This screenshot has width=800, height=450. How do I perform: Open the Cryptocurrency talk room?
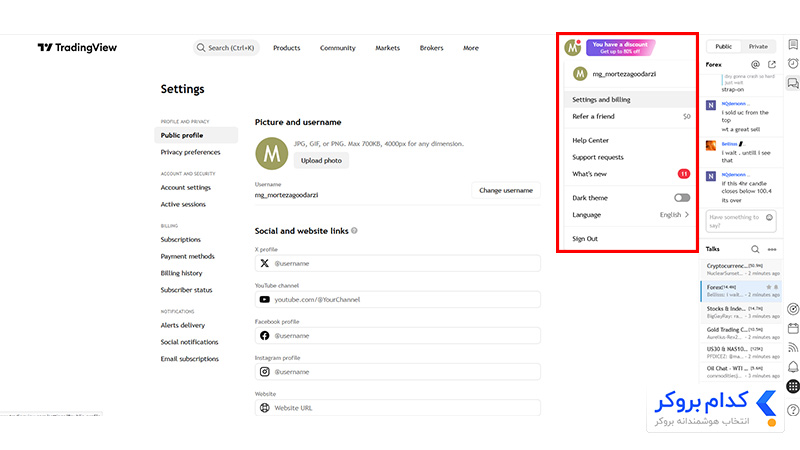(x=741, y=269)
